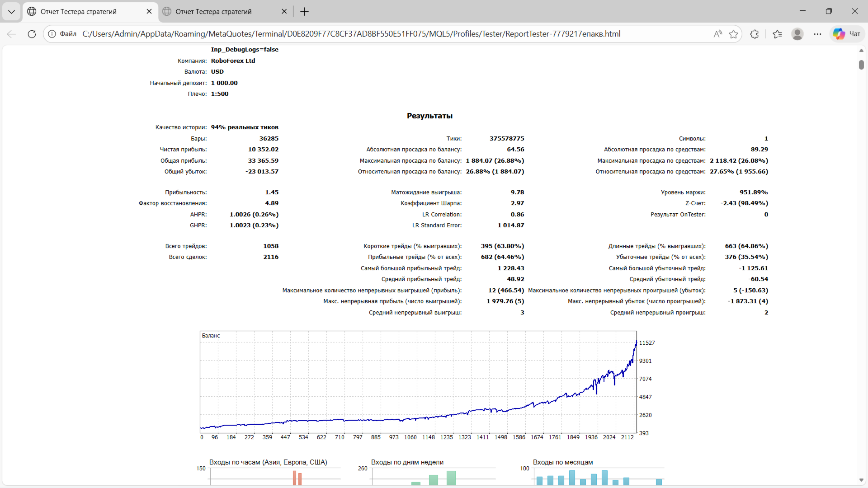
Task: Open Settings and more ellipsis menu
Action: tap(817, 34)
